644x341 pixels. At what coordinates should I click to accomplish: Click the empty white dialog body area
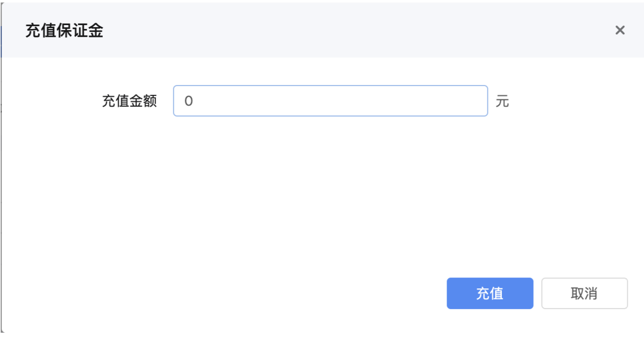tap(295, 197)
